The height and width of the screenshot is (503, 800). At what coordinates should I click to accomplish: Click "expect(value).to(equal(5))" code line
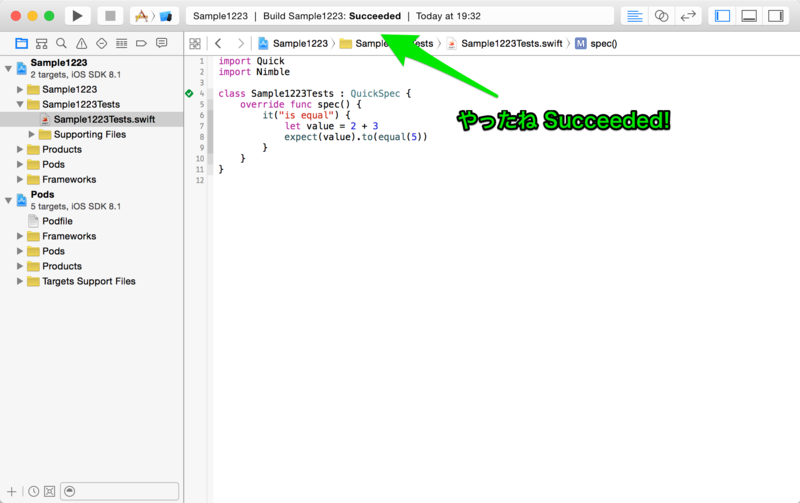[x=356, y=137]
